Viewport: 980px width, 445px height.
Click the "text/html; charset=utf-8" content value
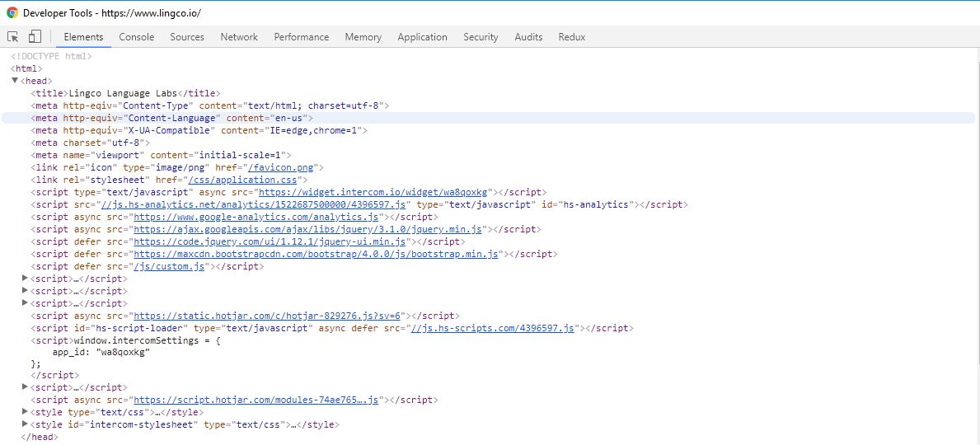(313, 105)
